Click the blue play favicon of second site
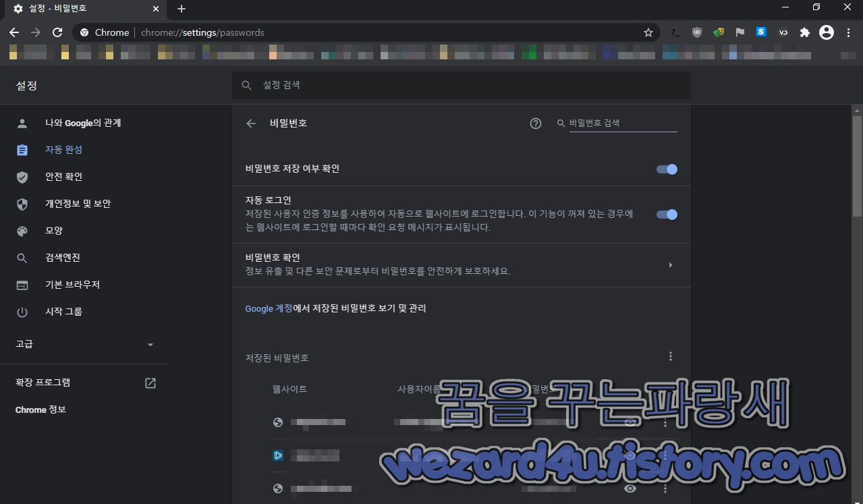 click(277, 455)
